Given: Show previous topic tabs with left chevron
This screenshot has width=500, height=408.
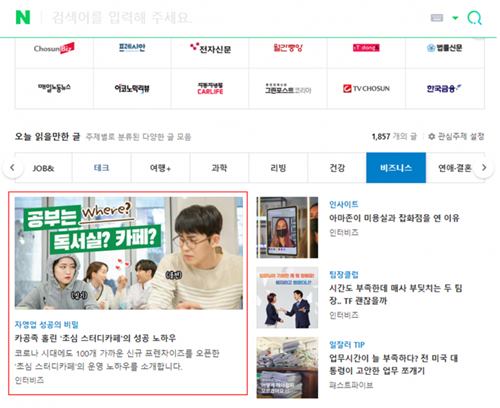Looking at the screenshot, I should coord(13,168).
